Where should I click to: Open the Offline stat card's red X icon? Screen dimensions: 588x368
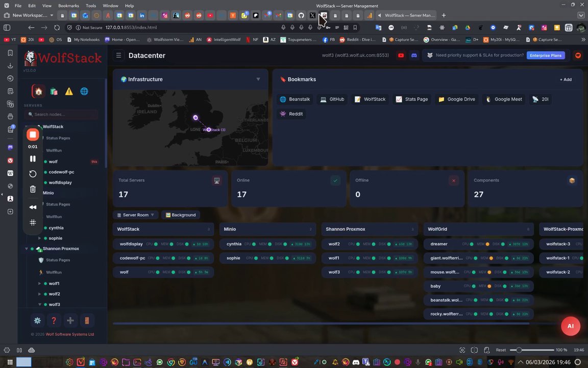[x=453, y=180]
